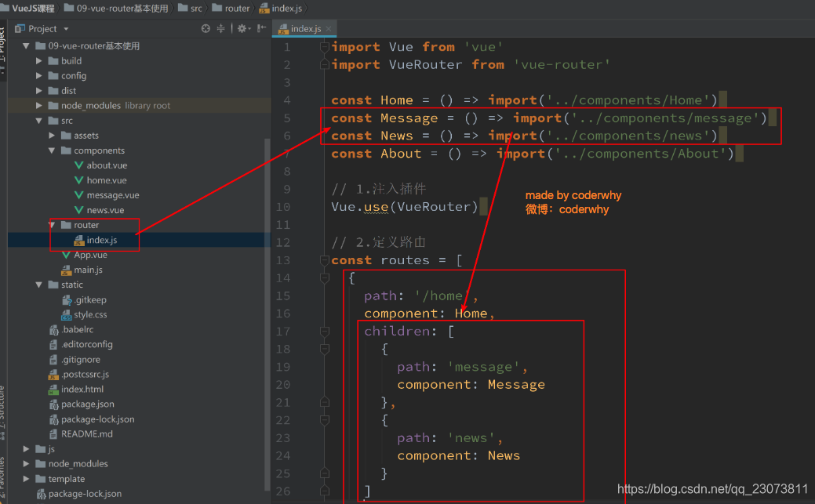Image resolution: width=815 pixels, height=504 pixels.
Task: Click the Vue icon beside about.vue
Action: click(x=78, y=165)
